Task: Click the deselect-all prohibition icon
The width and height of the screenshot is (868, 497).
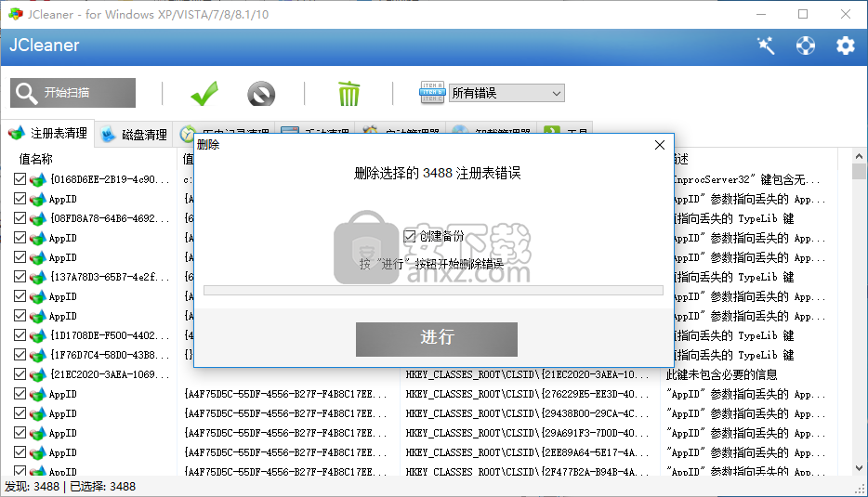Action: pyautogui.click(x=261, y=94)
